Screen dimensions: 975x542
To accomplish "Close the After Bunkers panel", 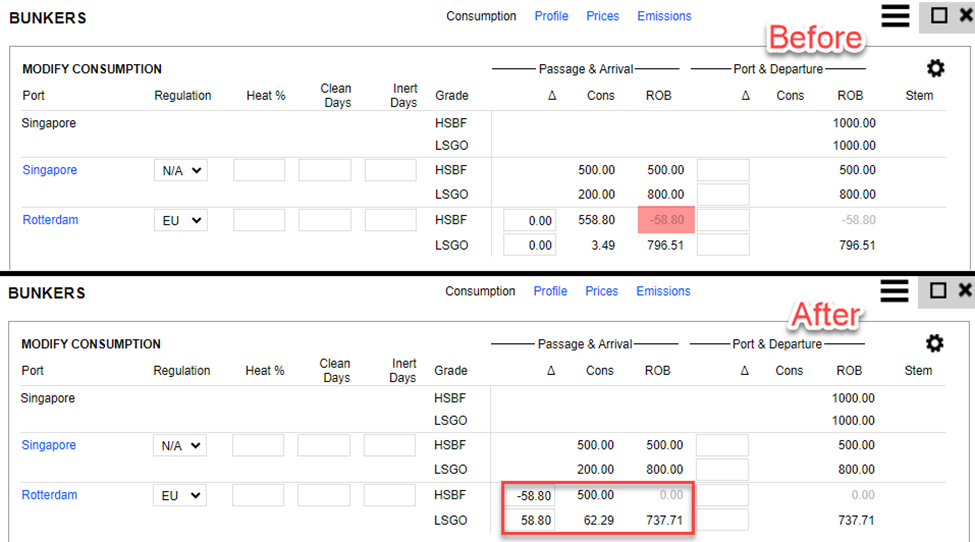I will (965, 291).
